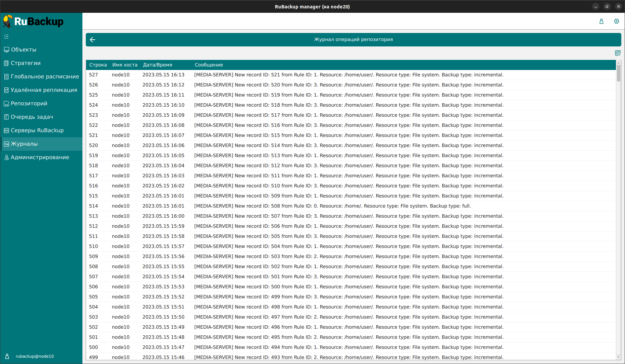Open Глобальное расписание section

(x=45, y=76)
